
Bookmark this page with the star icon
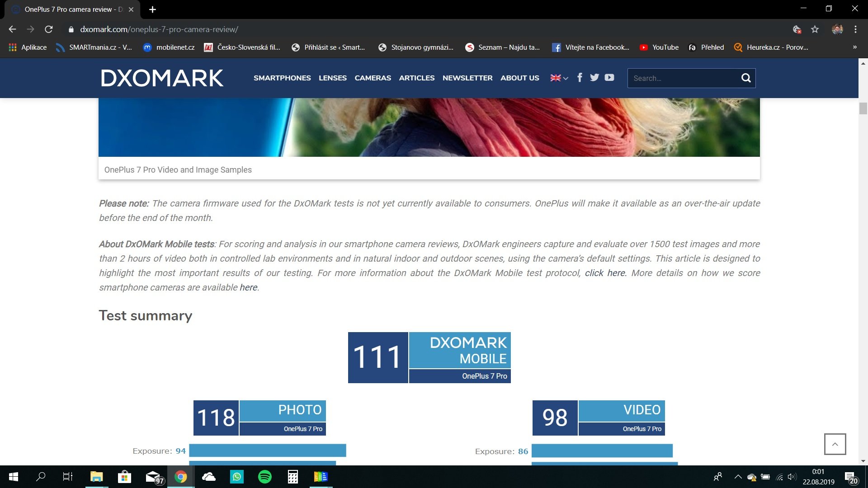[815, 29]
